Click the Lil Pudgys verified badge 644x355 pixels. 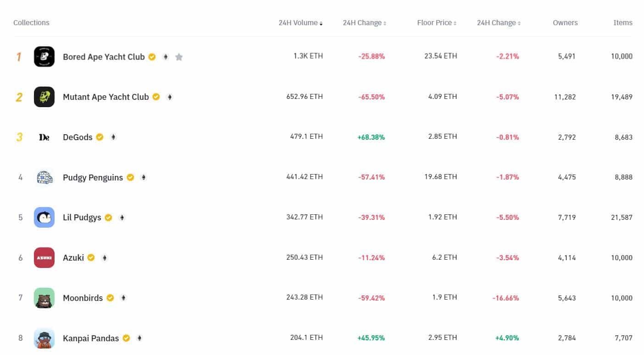pos(108,218)
